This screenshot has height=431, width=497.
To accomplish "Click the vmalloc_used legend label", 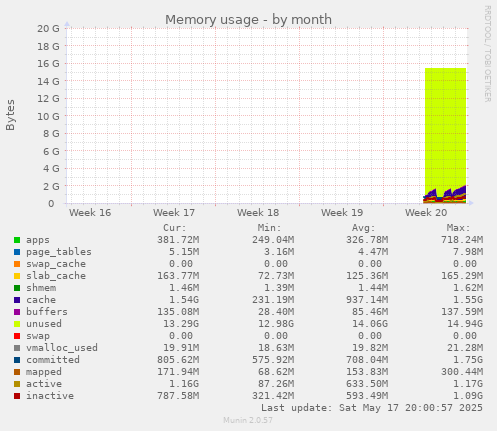I will point(62,348).
